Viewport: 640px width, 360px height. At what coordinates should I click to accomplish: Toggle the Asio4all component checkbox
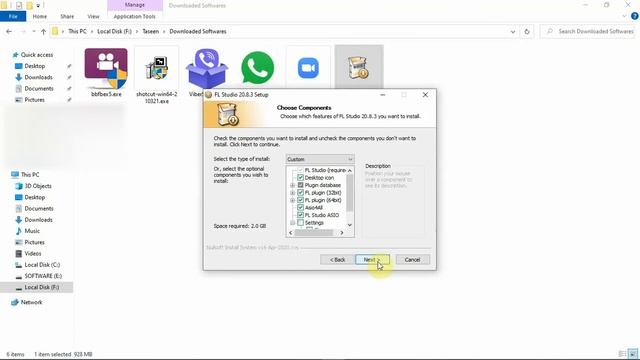pos(300,208)
